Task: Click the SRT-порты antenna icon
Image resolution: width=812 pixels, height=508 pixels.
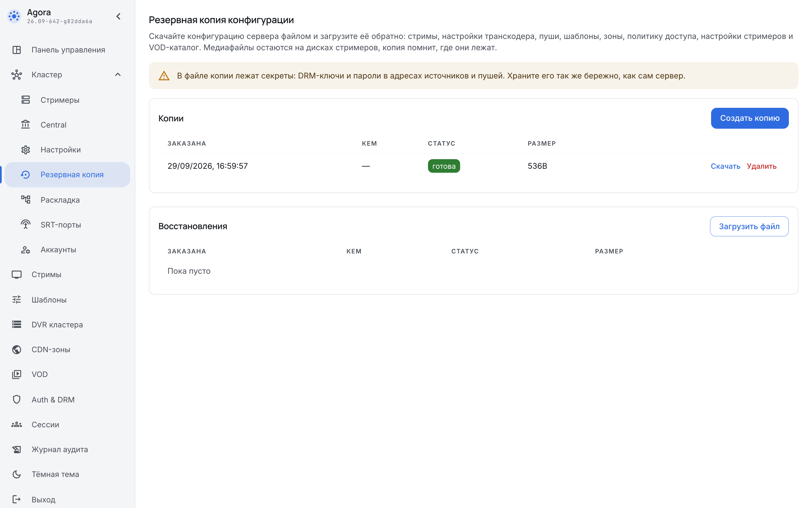Action: [x=25, y=224]
